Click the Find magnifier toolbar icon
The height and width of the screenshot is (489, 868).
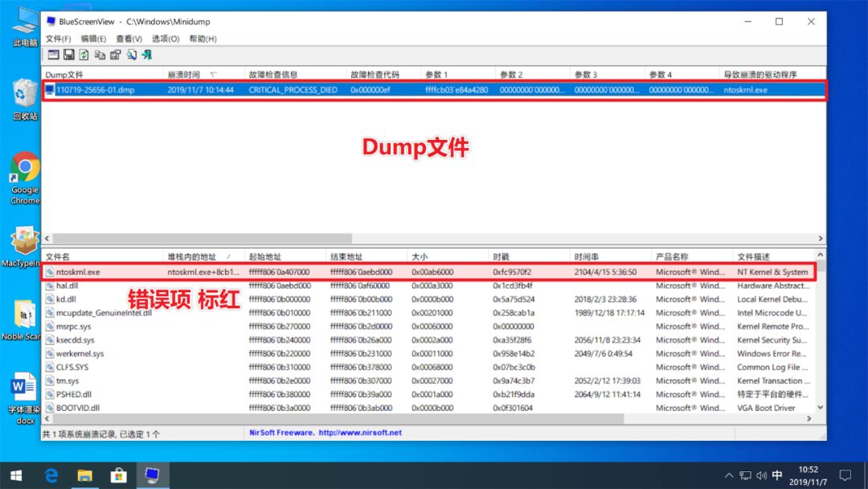point(131,55)
